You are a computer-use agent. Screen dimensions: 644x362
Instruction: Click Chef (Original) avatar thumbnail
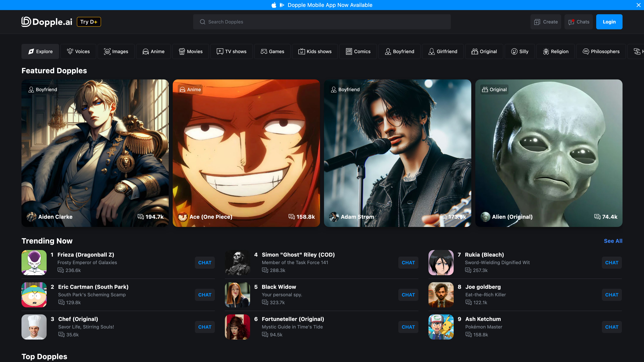coord(34,327)
